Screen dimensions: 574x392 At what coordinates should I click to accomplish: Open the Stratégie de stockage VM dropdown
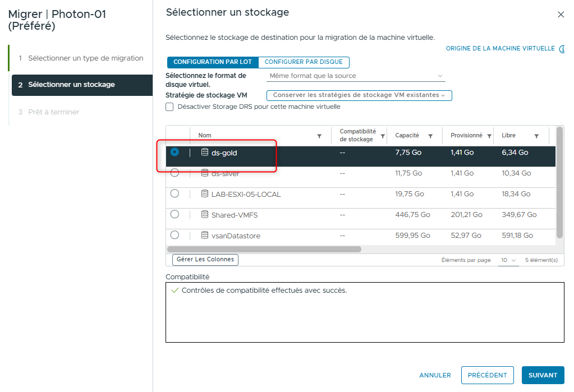tap(358, 95)
